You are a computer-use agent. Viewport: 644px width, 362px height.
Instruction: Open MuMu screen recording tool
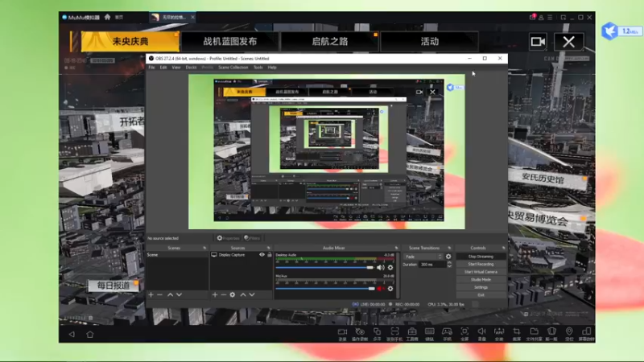342,334
